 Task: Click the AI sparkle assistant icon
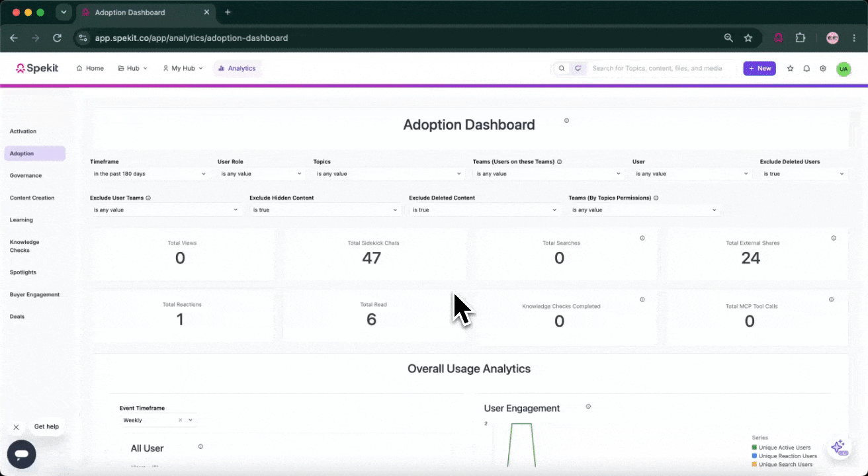(x=838, y=447)
